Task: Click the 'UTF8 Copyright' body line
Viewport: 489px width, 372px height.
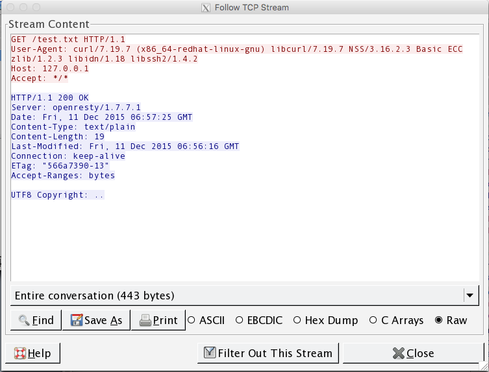Action: (57, 195)
